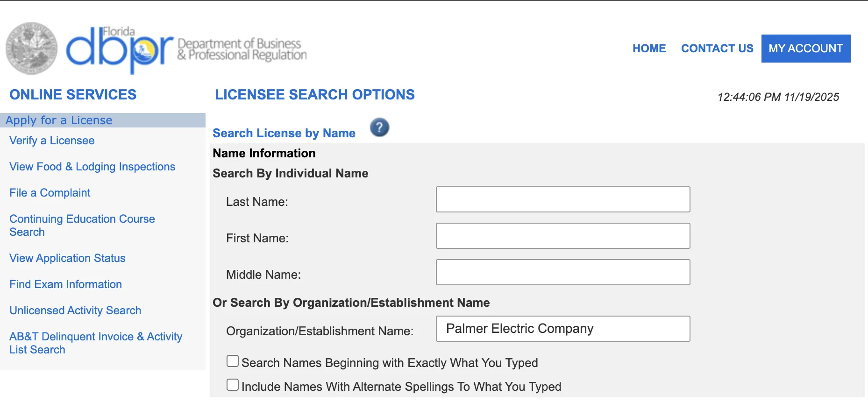868x409 pixels.
Task: Click the Florida state seal logo
Action: coord(32,49)
